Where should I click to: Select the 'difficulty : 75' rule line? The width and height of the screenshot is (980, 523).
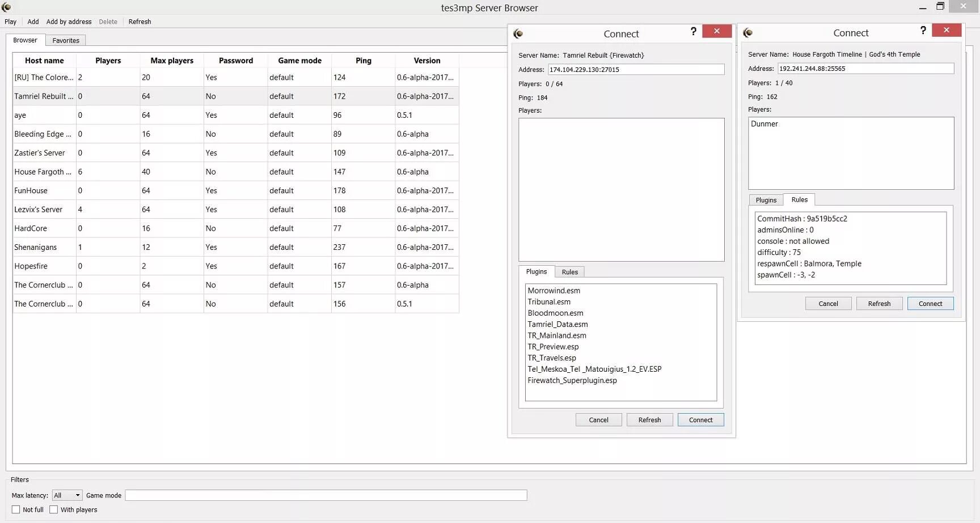[779, 253]
